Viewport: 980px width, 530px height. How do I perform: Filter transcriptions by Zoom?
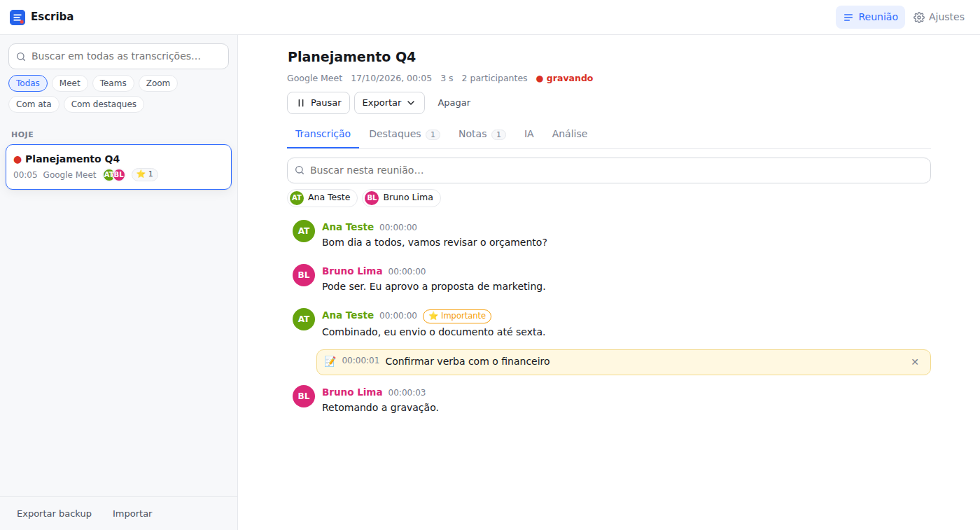pos(158,83)
